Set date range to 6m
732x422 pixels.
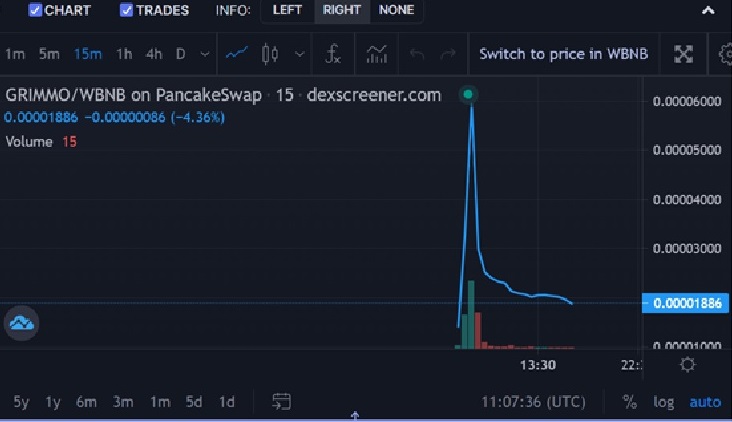[86, 402]
